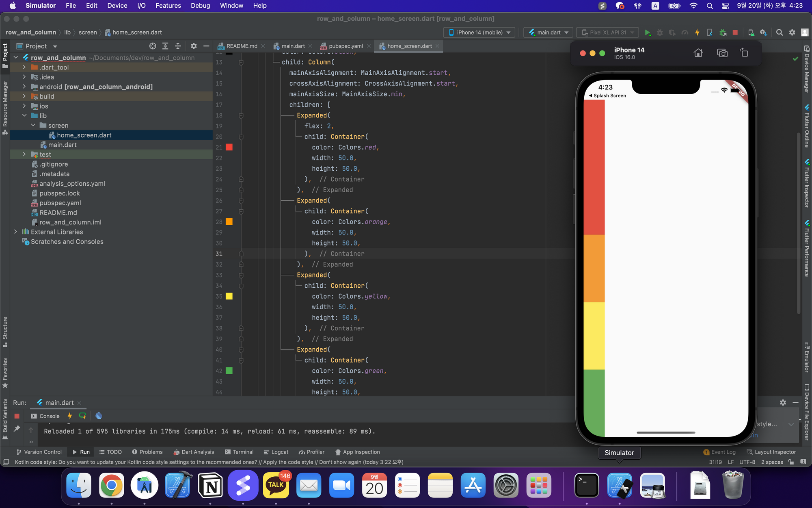The height and width of the screenshot is (508, 812).
Task: Click the Select Opened File target icon
Action: pyautogui.click(x=153, y=46)
